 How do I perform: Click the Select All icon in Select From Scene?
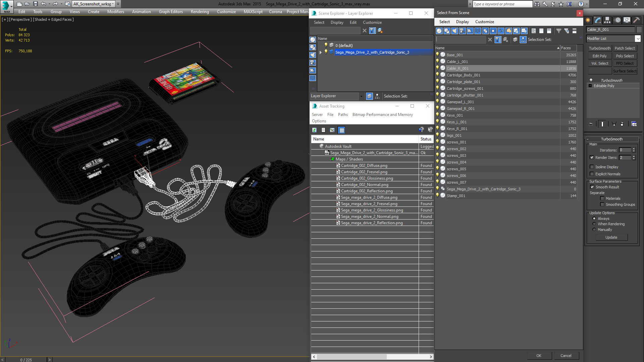click(x=534, y=31)
